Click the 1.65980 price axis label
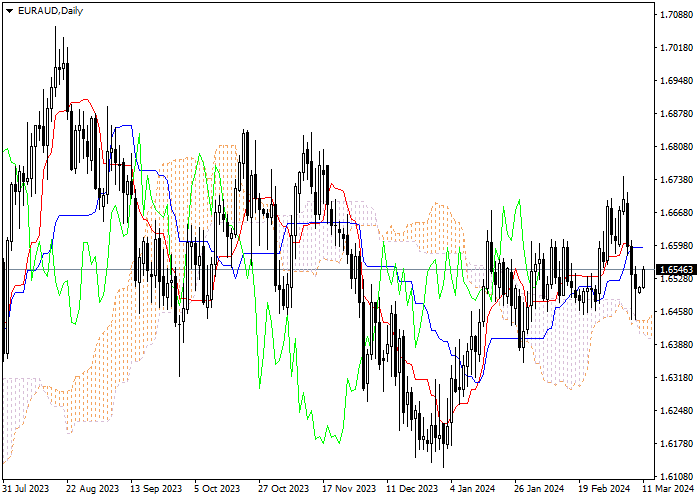700x500 pixels. pos(676,246)
